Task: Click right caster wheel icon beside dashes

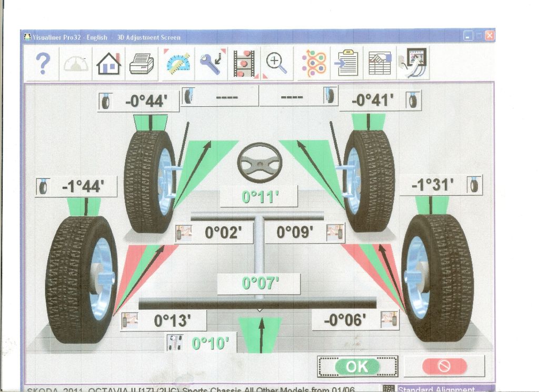Action: [330, 95]
